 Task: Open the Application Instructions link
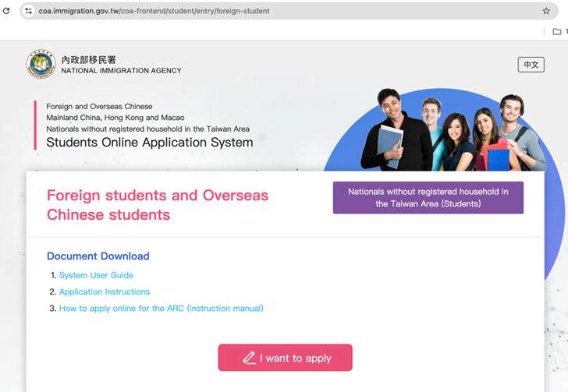(x=105, y=291)
